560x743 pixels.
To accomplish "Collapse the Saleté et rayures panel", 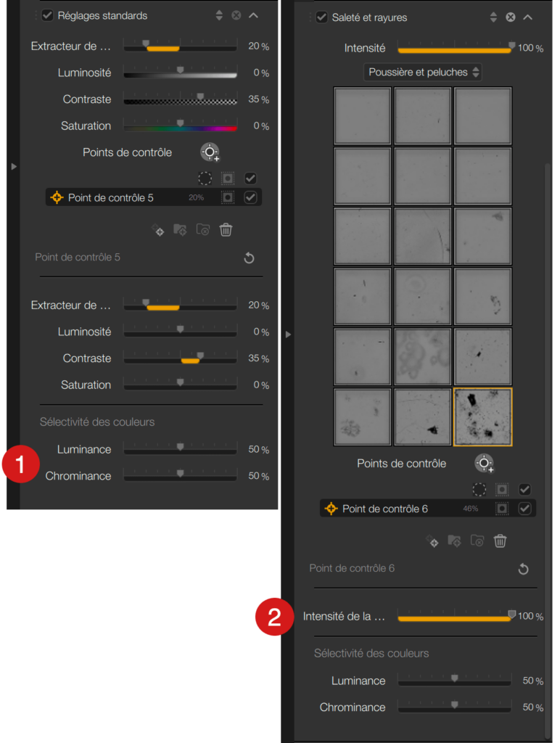I will point(528,17).
